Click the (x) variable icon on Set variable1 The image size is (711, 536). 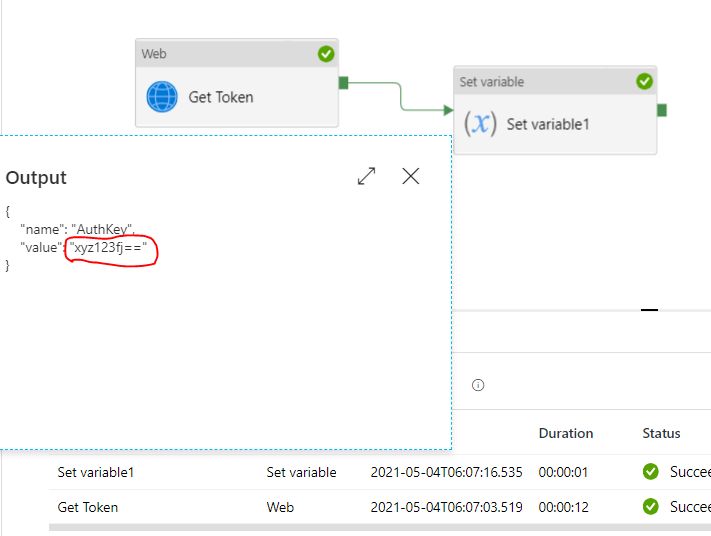[480, 123]
